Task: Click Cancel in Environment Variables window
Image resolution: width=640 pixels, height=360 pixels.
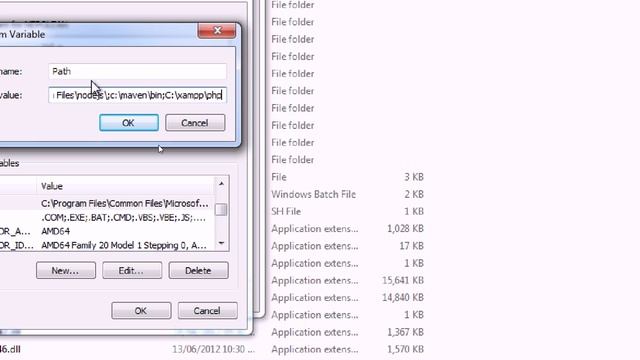Action: [x=207, y=311]
